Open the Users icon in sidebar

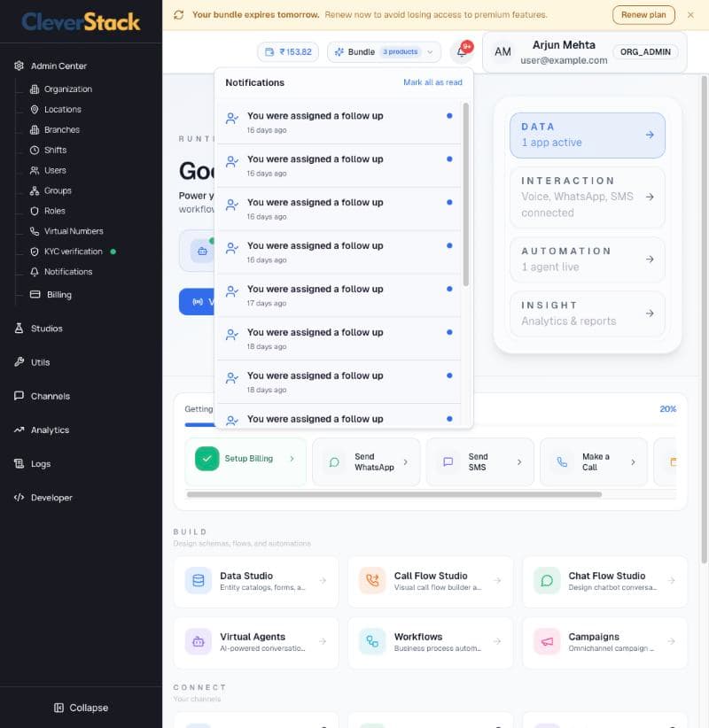pyautogui.click(x=35, y=170)
